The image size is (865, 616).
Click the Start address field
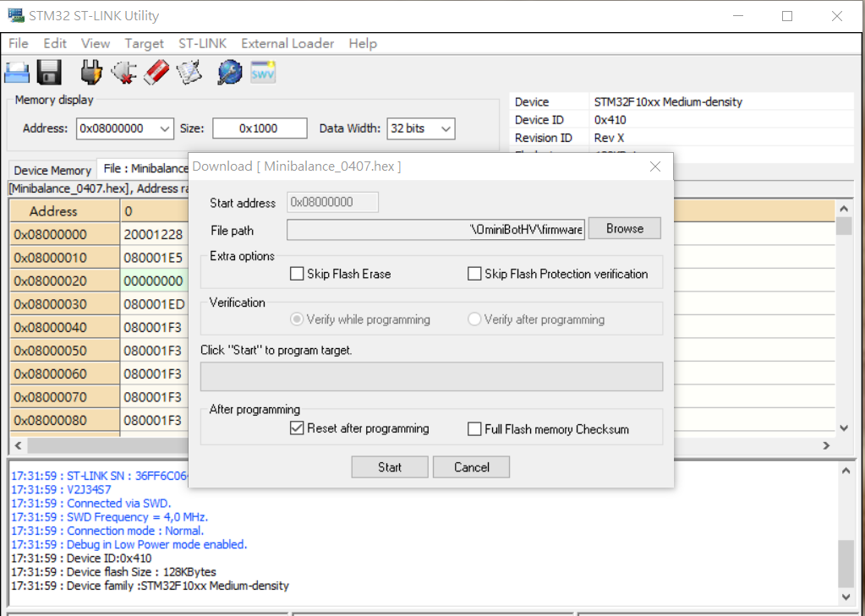332,203
